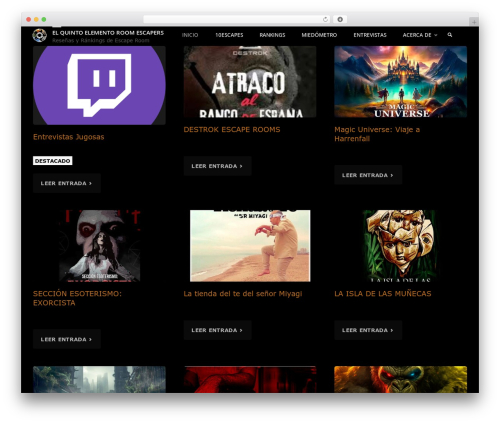Open SECCIÓN ESOTERISMO: EXORCISTA post title

click(77, 298)
